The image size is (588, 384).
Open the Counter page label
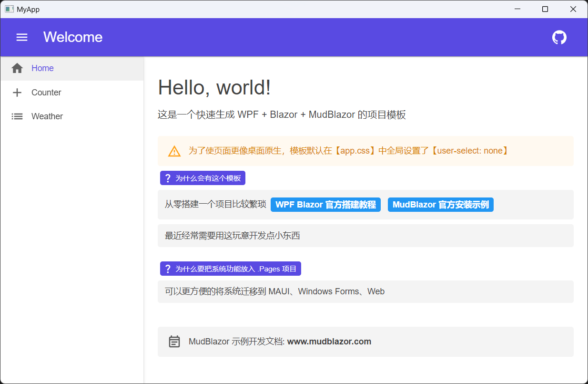pos(46,93)
